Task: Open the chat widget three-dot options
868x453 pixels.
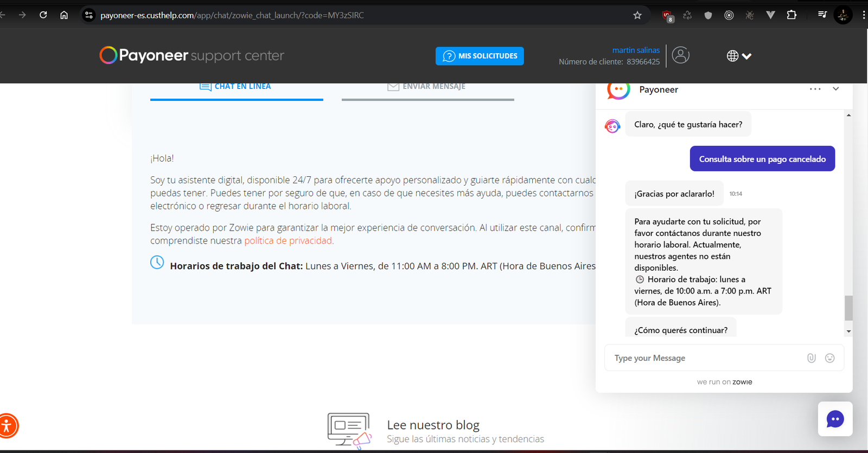Action: tap(815, 89)
